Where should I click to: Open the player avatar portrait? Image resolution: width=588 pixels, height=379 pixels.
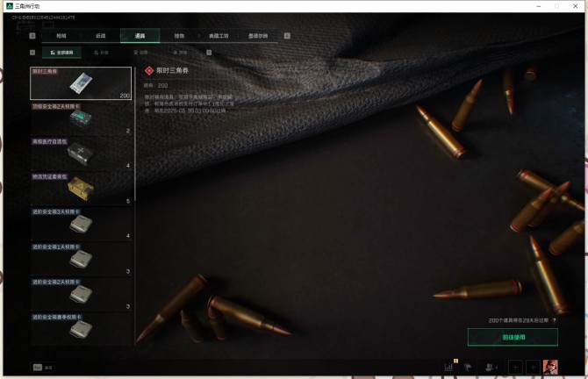coord(550,368)
